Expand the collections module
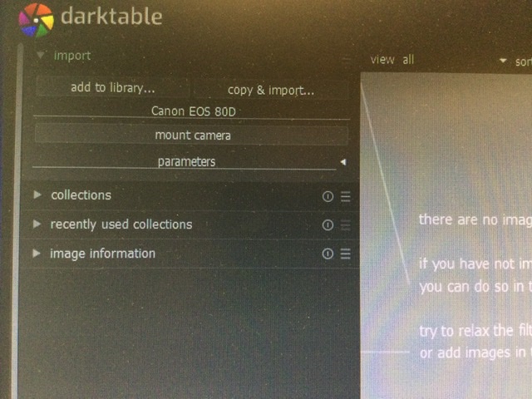Viewport: 532px width, 399px height. [37, 195]
